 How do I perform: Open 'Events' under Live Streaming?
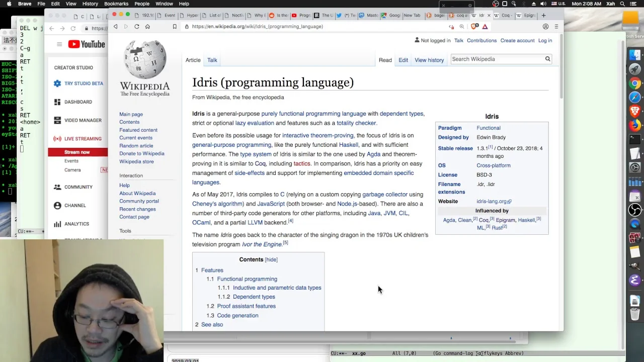tap(71, 161)
